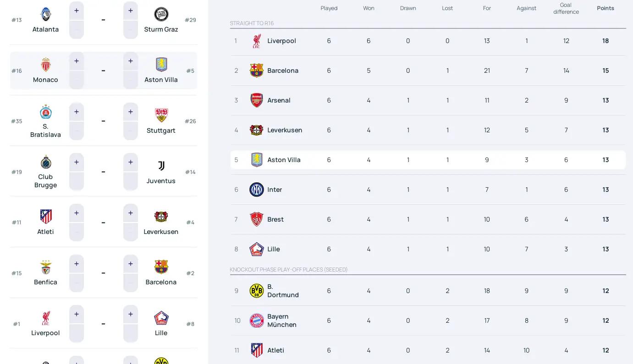The width and height of the screenshot is (633, 364).
Task: Sort table by Points column header
Action: (x=605, y=8)
